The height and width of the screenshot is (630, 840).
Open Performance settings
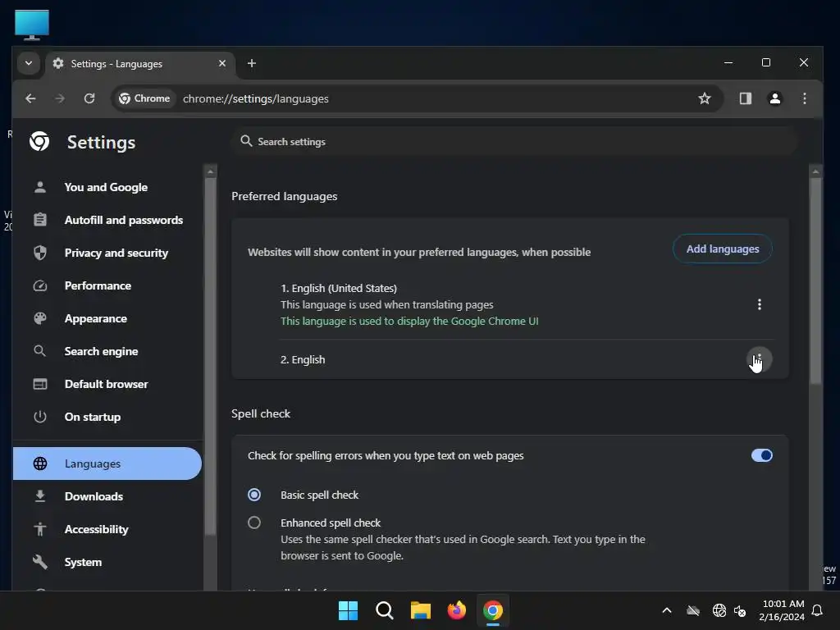[107, 285]
